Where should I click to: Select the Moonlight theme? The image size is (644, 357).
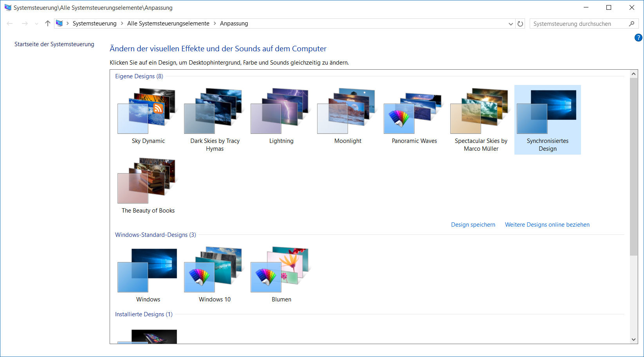pyautogui.click(x=348, y=116)
